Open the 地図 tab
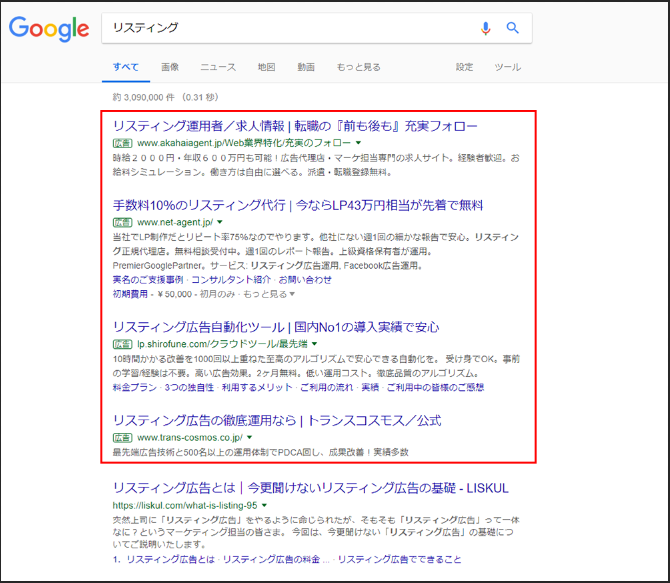 [266, 67]
